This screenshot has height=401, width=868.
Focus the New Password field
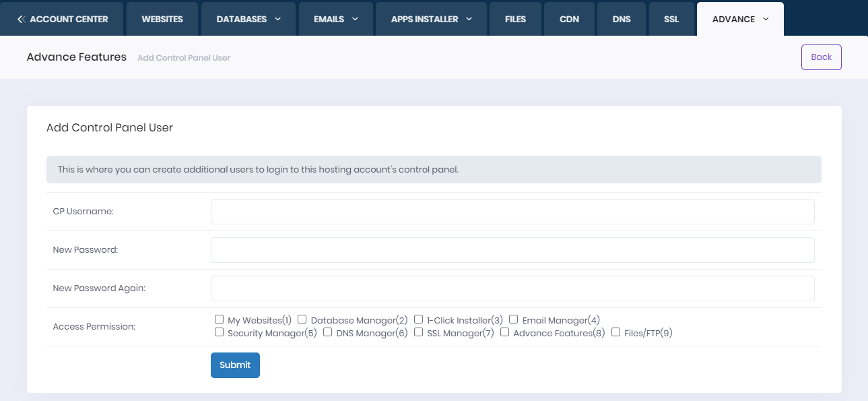[x=512, y=249]
